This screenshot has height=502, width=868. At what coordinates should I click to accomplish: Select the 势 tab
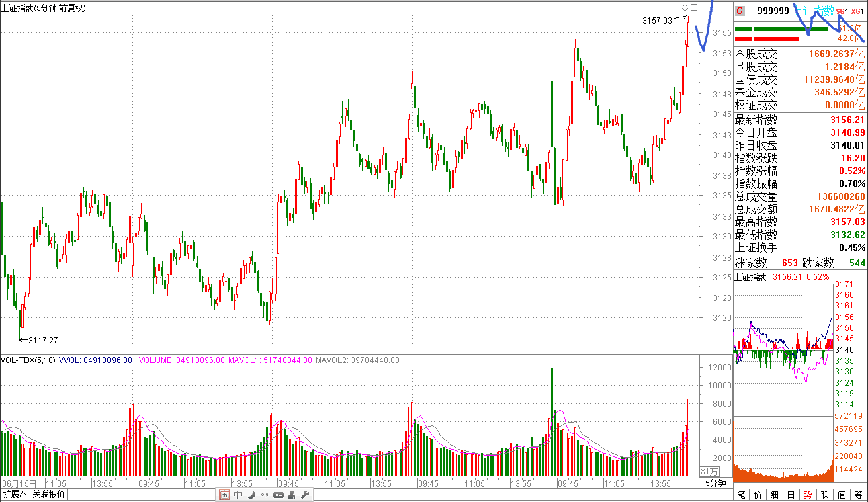tap(808, 495)
